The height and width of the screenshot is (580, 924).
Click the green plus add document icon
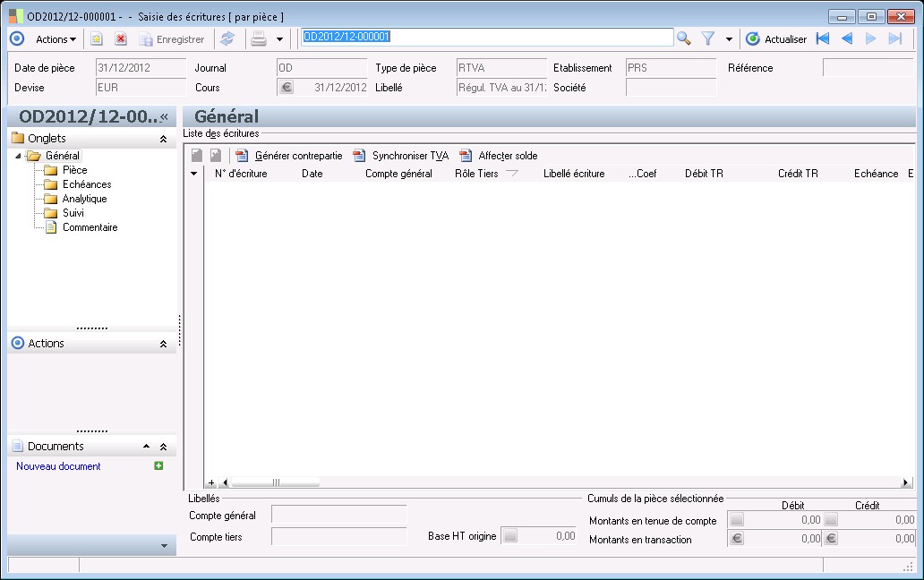coord(158,465)
